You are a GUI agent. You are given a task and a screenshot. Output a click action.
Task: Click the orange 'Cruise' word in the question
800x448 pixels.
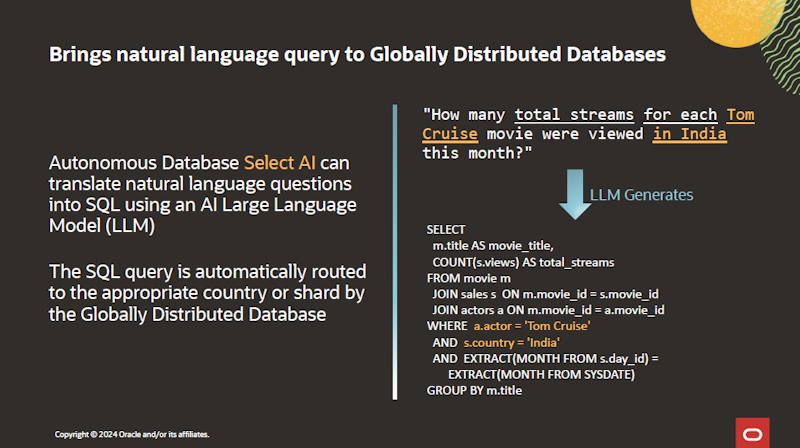[450, 134]
